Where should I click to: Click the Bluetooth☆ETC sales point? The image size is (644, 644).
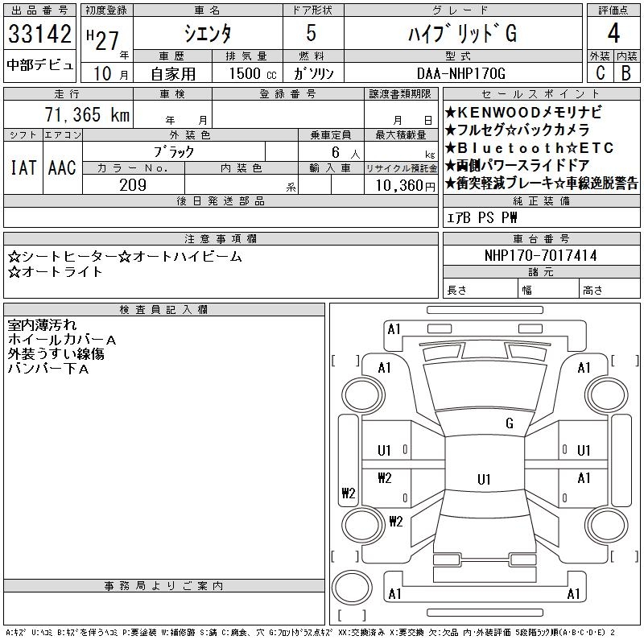[x=530, y=148]
